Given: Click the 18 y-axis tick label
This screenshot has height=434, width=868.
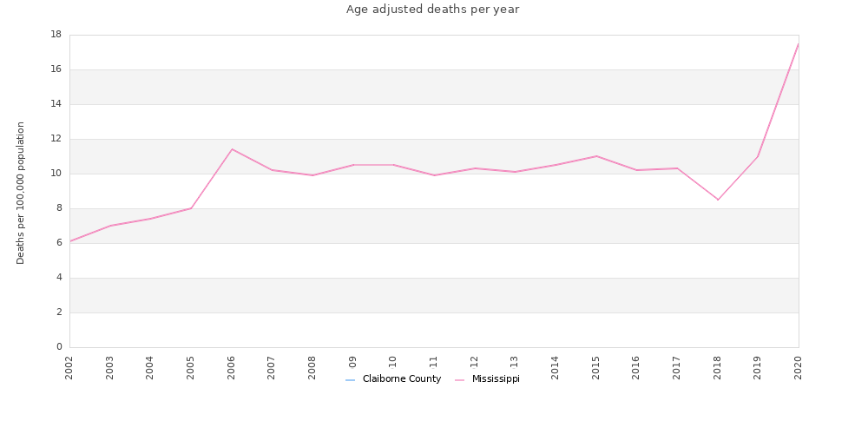Looking at the screenshot, I should [56, 35].
